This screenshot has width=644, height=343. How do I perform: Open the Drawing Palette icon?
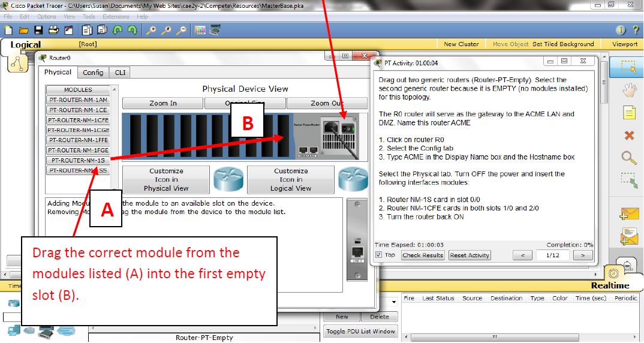(x=200, y=30)
